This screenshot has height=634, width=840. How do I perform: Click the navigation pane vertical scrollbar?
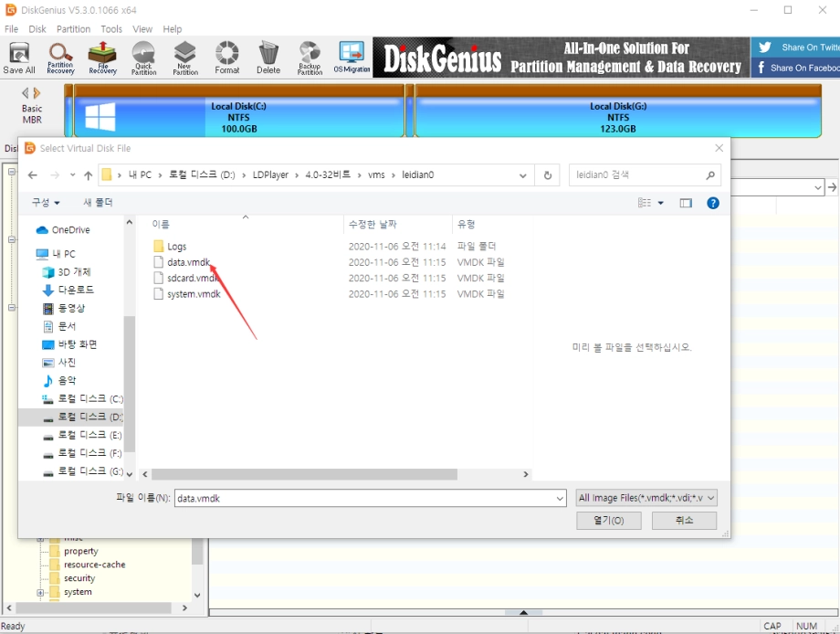[129, 383]
